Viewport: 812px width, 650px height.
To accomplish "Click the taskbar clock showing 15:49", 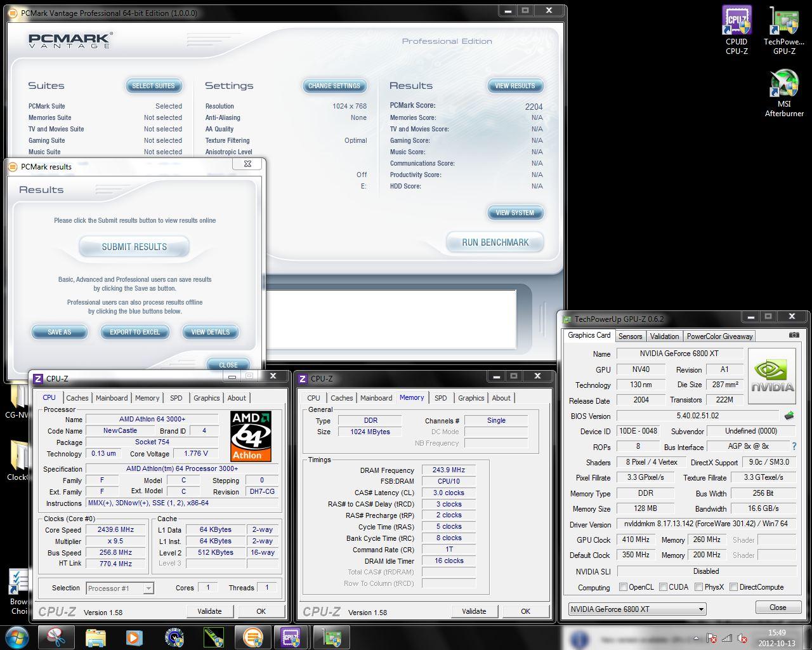I will click(x=777, y=638).
